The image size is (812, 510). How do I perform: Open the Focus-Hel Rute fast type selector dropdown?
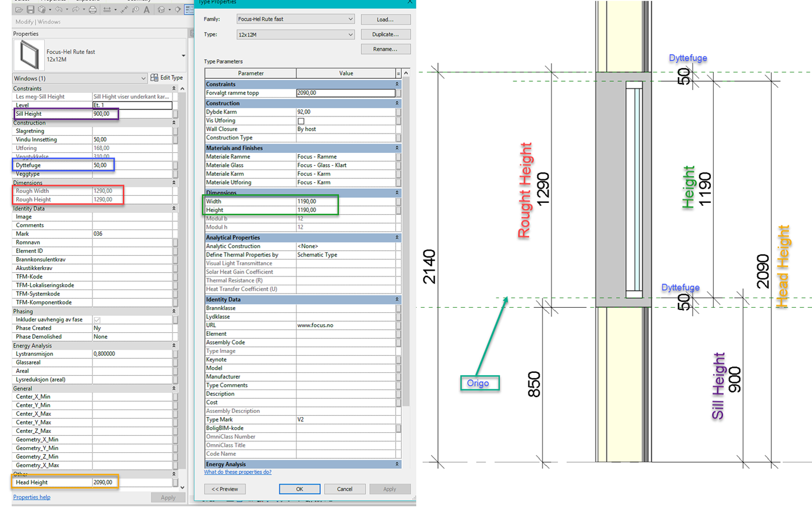pos(183,56)
